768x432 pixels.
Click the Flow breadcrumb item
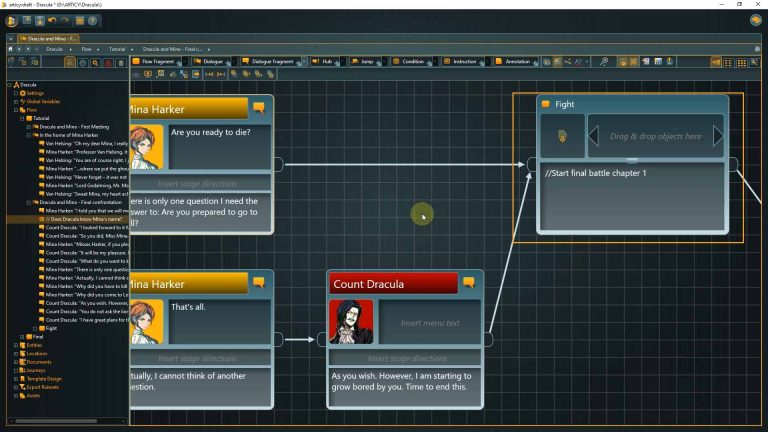coord(86,49)
